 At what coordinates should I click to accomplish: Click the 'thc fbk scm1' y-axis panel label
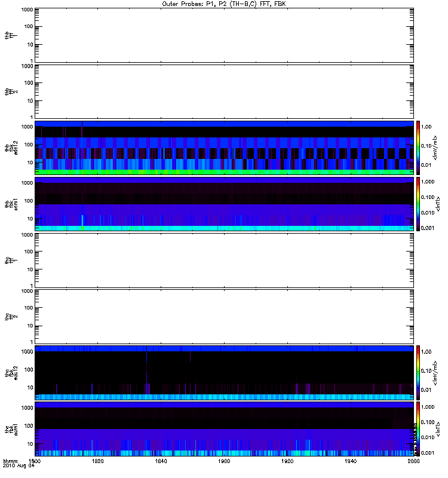click(11, 429)
